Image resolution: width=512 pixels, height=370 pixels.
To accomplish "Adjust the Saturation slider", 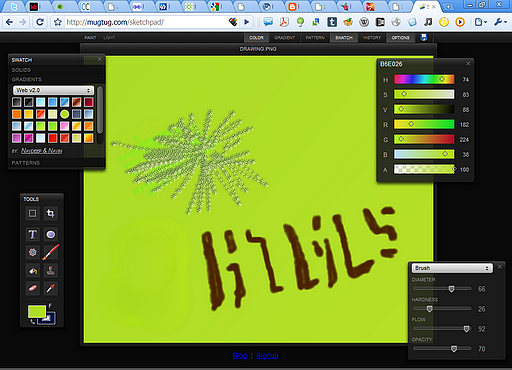I will [424, 94].
